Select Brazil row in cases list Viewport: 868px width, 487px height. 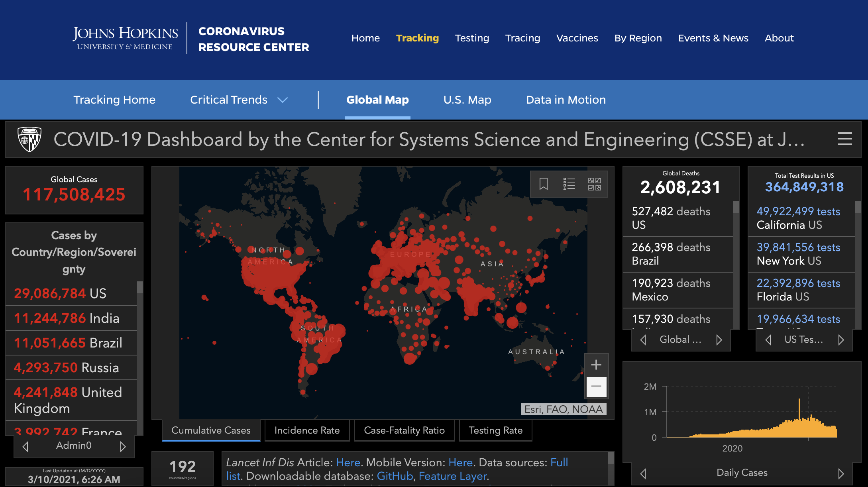71,343
